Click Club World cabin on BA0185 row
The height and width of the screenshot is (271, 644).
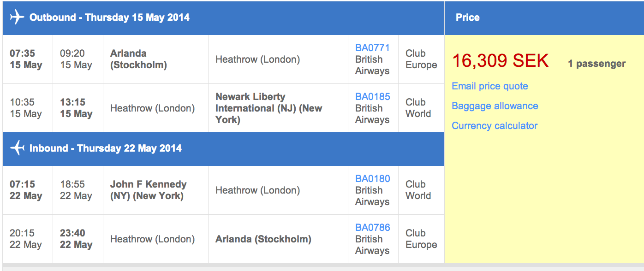pyautogui.click(x=418, y=108)
